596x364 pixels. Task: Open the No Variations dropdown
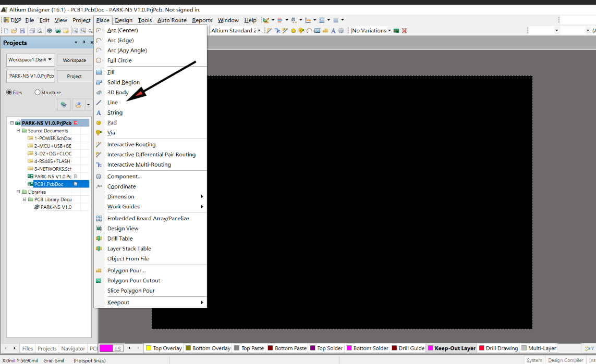coord(389,30)
